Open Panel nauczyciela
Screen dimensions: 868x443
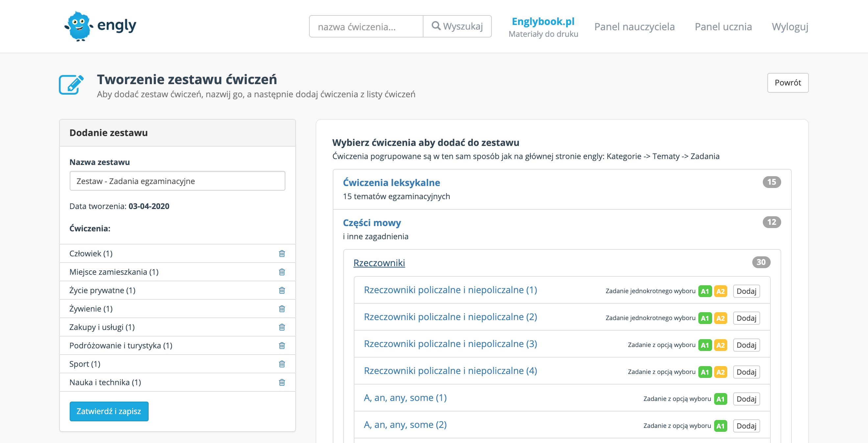(x=635, y=26)
